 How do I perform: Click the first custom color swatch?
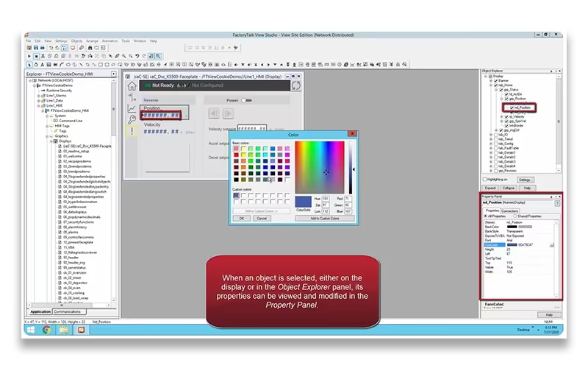(236, 195)
